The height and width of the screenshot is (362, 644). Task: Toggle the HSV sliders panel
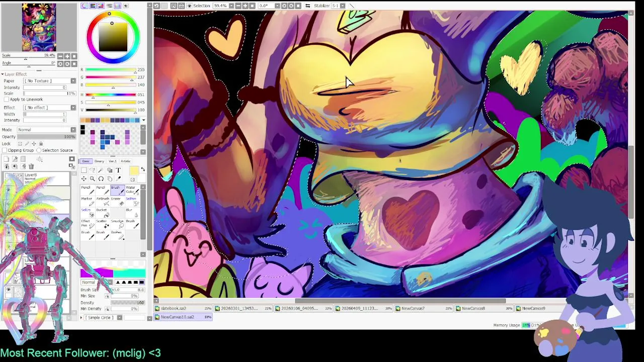tap(101, 6)
